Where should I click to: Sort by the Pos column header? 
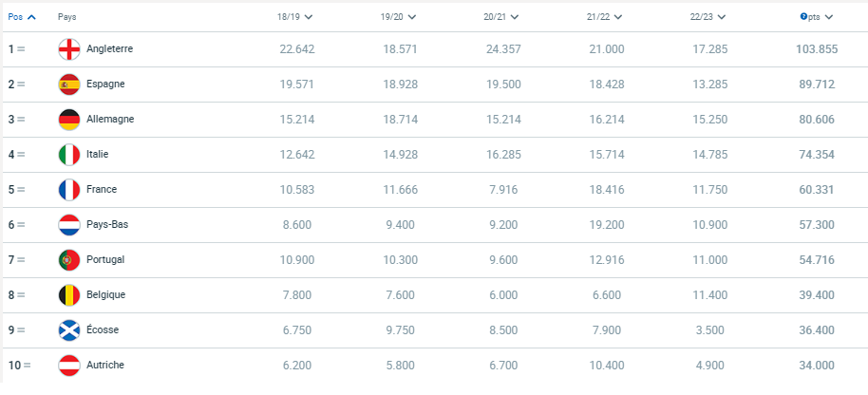point(22,17)
